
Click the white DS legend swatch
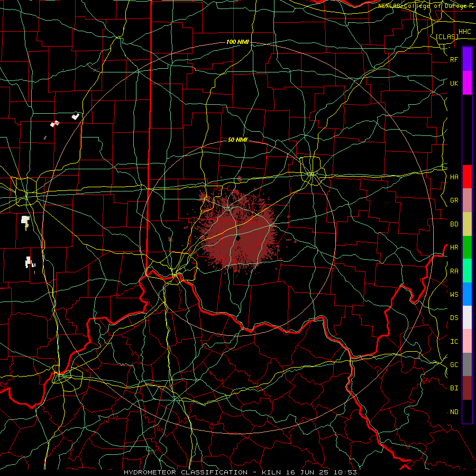click(467, 317)
